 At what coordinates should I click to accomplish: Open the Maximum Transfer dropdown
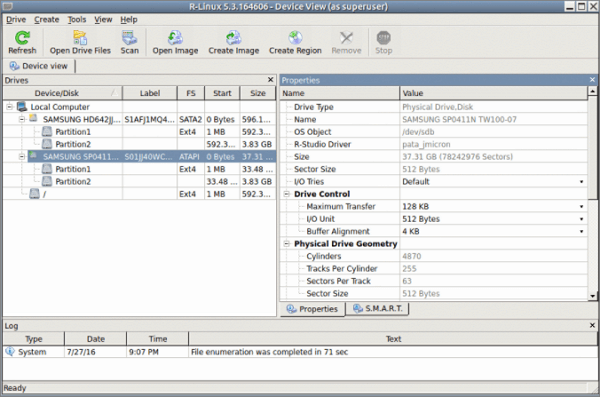point(581,206)
